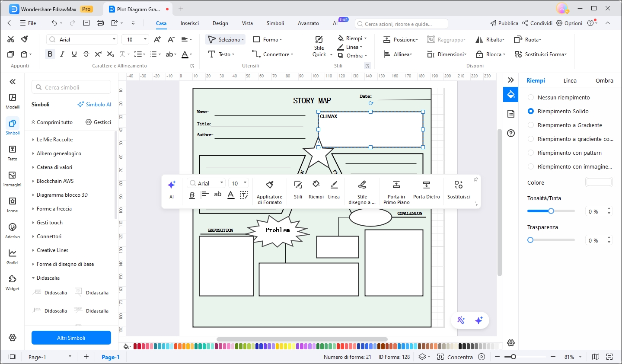The width and height of the screenshot is (622, 364).
Task: Open the Grafici panel in sidebar
Action: click(13, 256)
